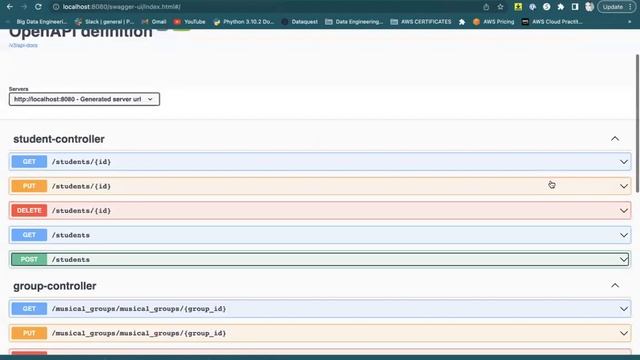Click the page vertical scrollbar thumb
Image resolution: width=640 pixels, height=360 pixels.
[x=637, y=123]
